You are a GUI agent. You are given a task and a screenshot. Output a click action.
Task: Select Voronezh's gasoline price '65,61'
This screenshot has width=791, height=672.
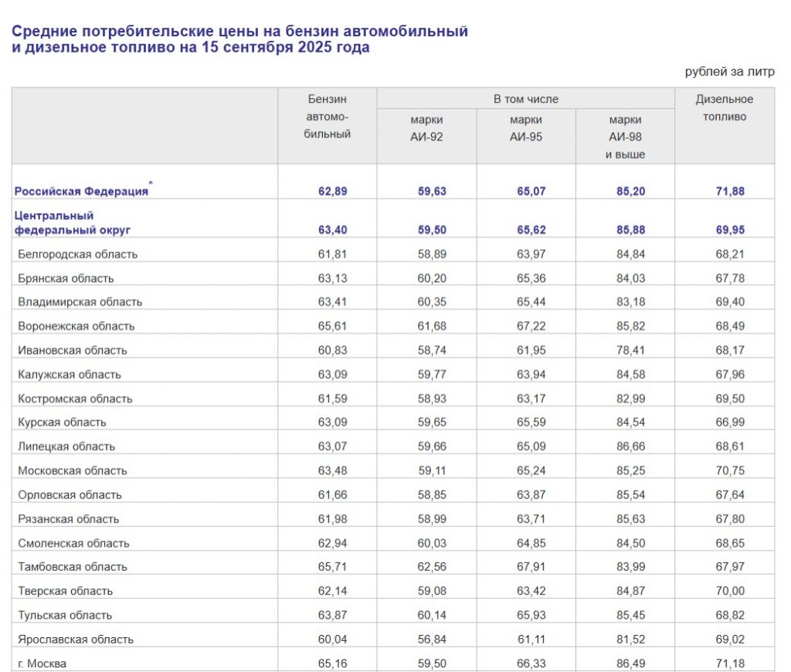point(332,326)
